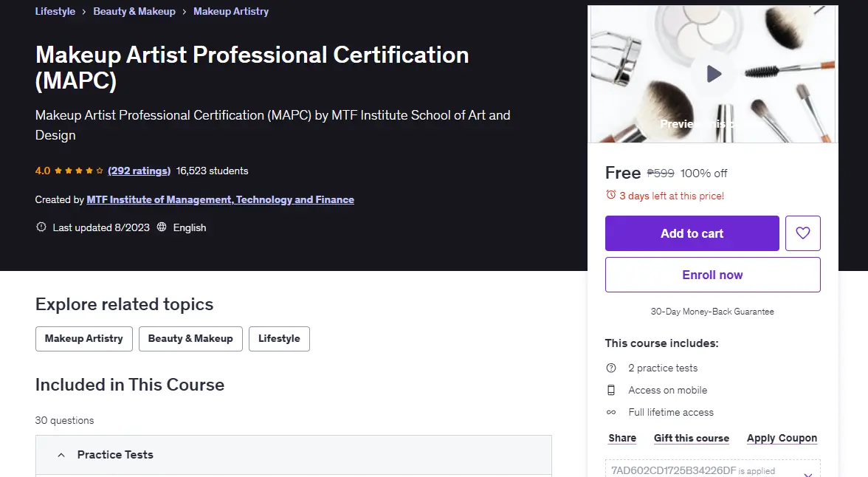Click the star rating icons
The width and height of the screenshot is (868, 477).
pos(78,171)
